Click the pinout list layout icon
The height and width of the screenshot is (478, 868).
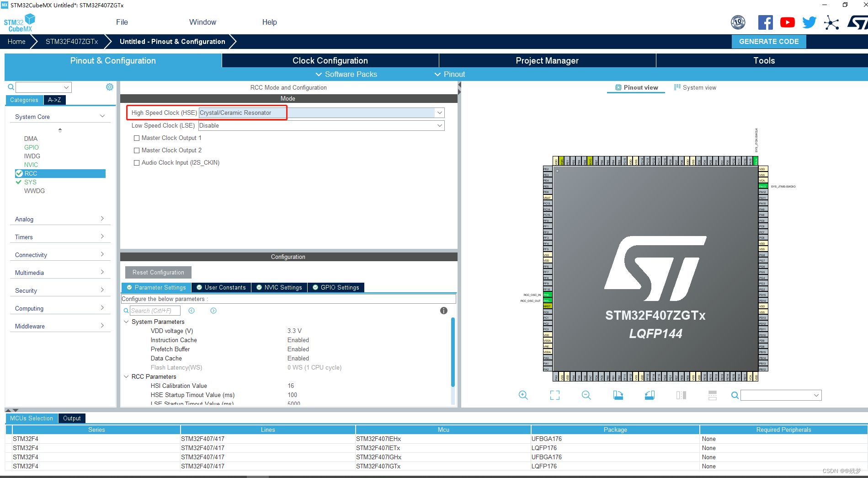click(713, 395)
